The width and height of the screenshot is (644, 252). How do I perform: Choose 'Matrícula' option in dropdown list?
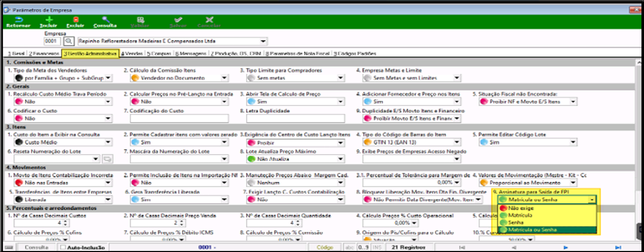pos(546,215)
